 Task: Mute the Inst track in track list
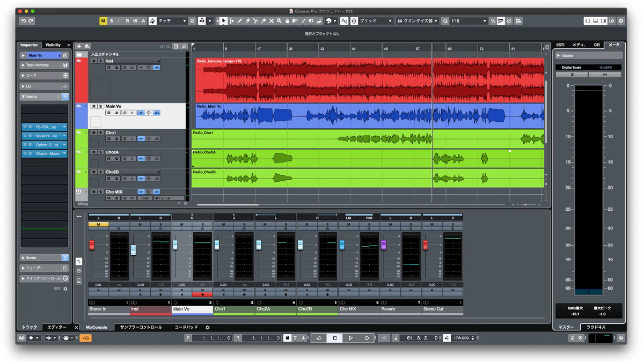[x=94, y=61]
